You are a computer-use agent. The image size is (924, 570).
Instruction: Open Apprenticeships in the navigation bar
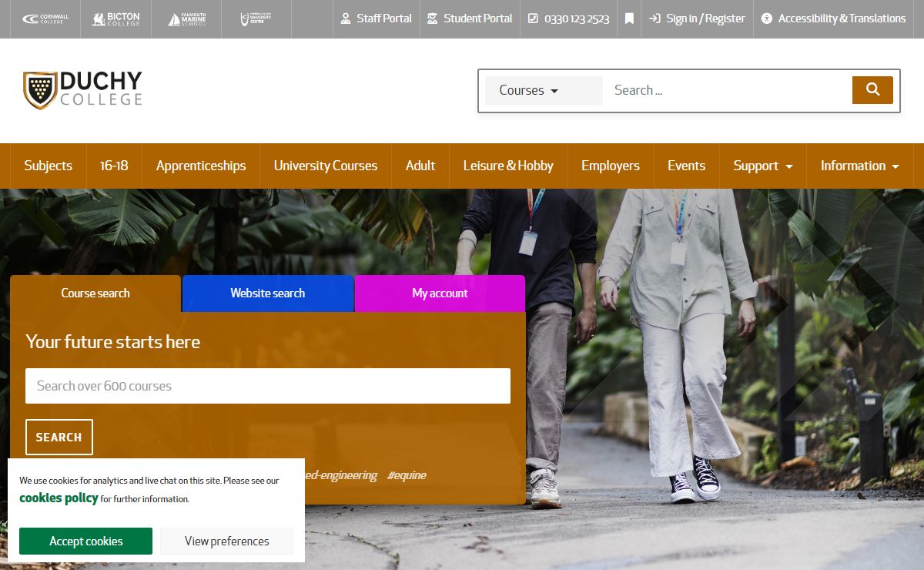[201, 166]
